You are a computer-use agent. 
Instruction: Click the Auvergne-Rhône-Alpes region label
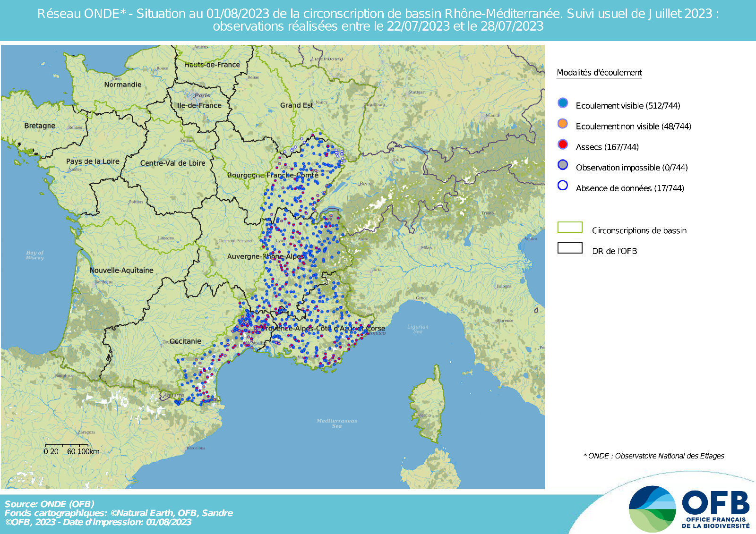point(266,256)
